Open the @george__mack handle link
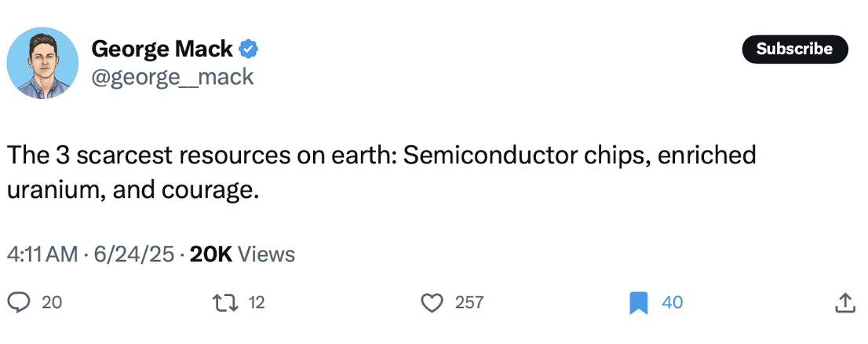 click(173, 76)
